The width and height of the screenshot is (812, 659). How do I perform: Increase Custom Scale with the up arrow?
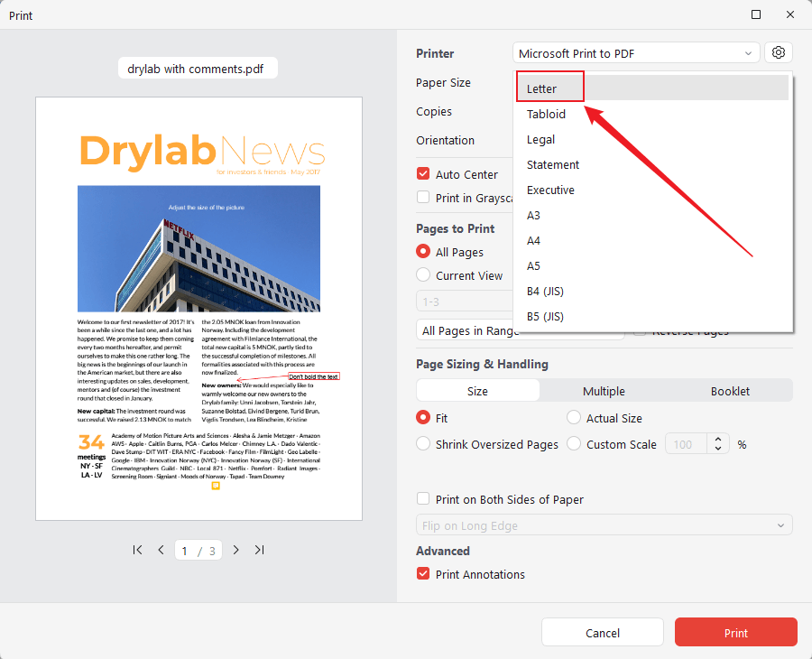tap(717, 439)
